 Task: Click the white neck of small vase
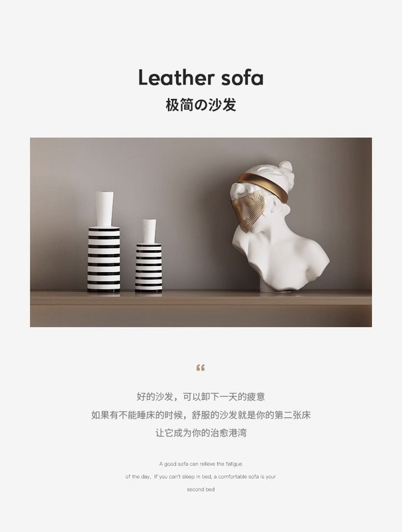(149, 231)
